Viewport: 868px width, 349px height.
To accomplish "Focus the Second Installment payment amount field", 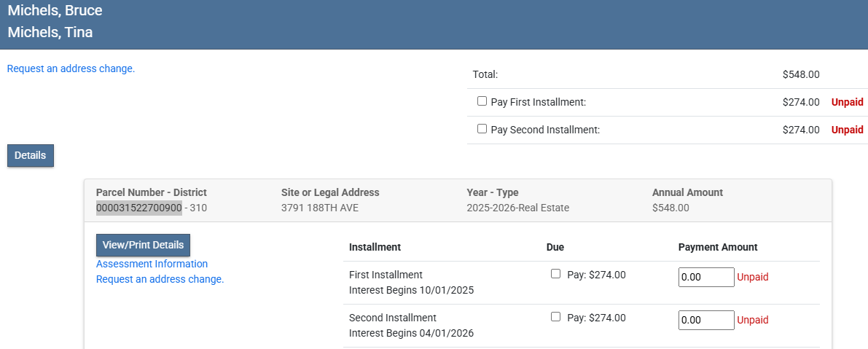I will [x=705, y=321].
